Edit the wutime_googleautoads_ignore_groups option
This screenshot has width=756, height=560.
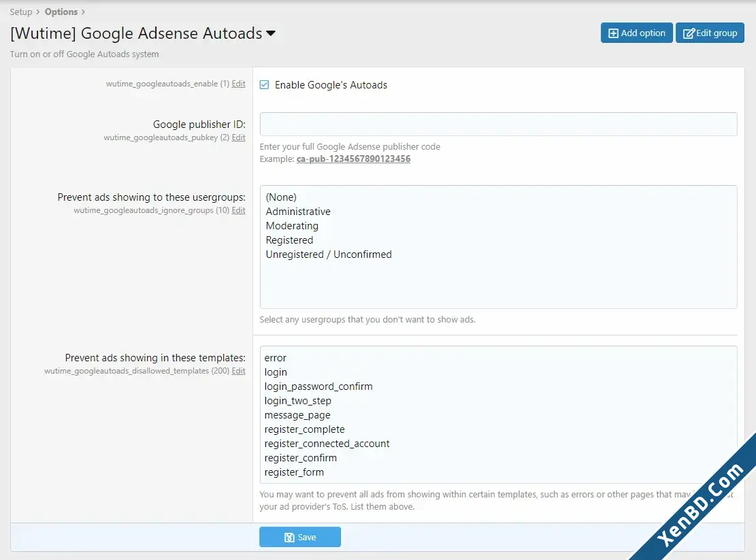click(238, 210)
